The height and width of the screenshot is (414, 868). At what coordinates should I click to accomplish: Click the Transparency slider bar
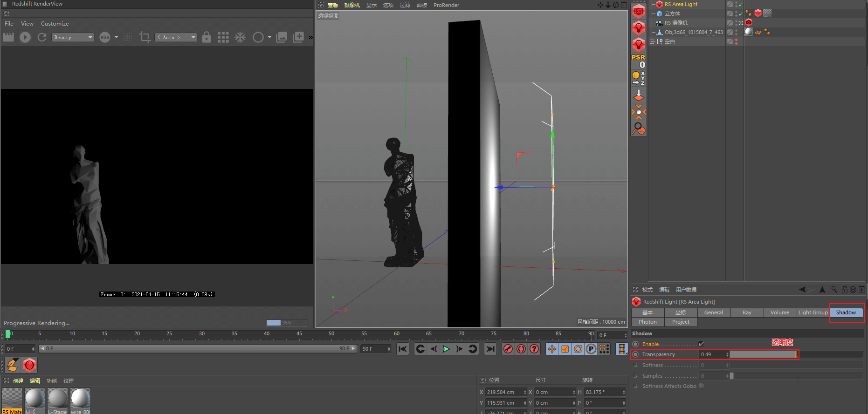point(797,354)
